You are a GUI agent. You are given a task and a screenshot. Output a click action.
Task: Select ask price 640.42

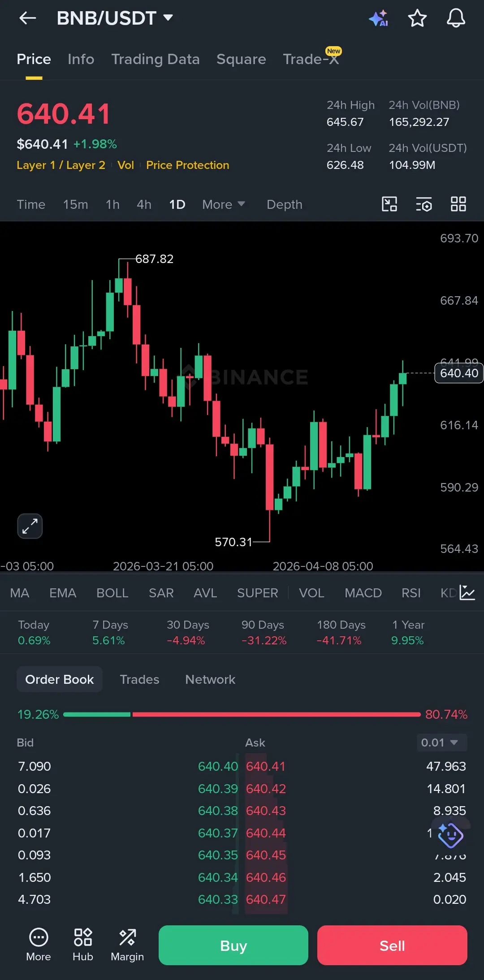(266, 789)
